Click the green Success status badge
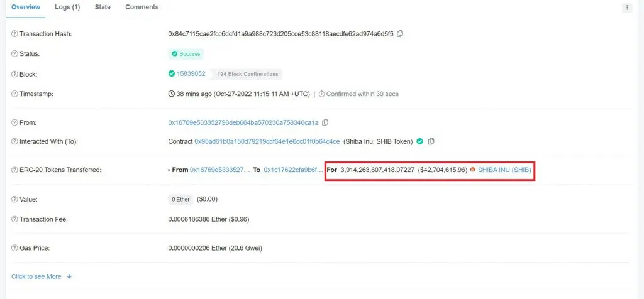The height and width of the screenshot is (299, 644). click(x=186, y=54)
